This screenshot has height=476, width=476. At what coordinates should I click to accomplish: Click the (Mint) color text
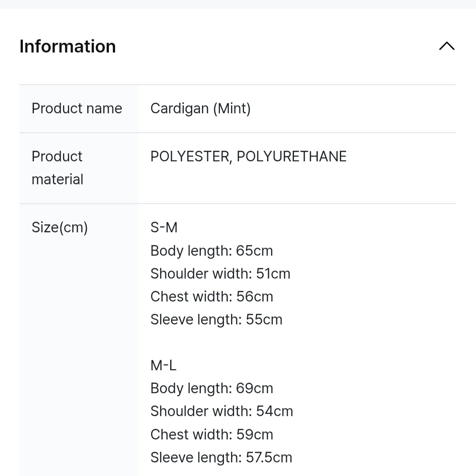[232, 108]
